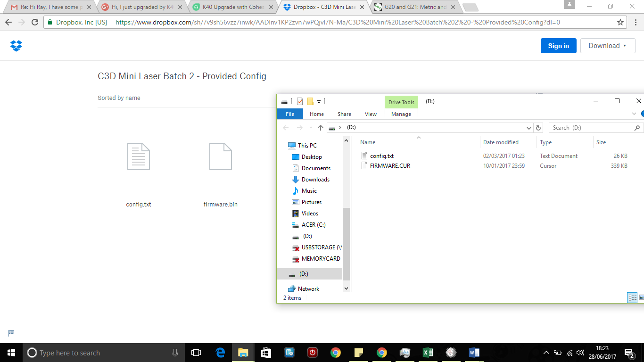Select Documents in navigation pane
Viewport: 644px width, 362px height.
311,168
